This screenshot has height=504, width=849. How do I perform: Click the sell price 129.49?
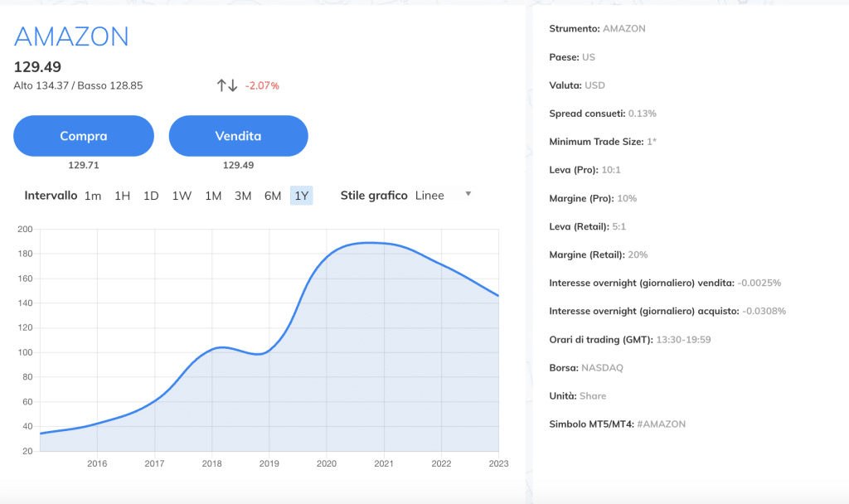click(x=238, y=164)
